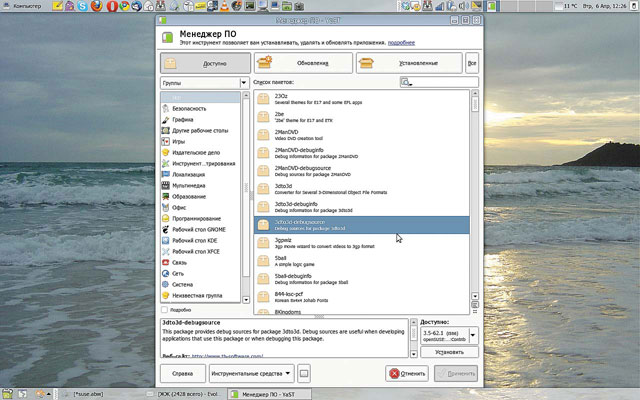Select the 2ManDVD-debugsource package
640x400 pixels.
362,171
